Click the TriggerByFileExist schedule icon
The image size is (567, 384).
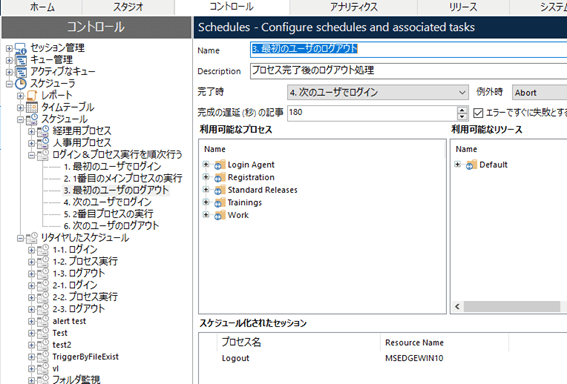[43, 357]
